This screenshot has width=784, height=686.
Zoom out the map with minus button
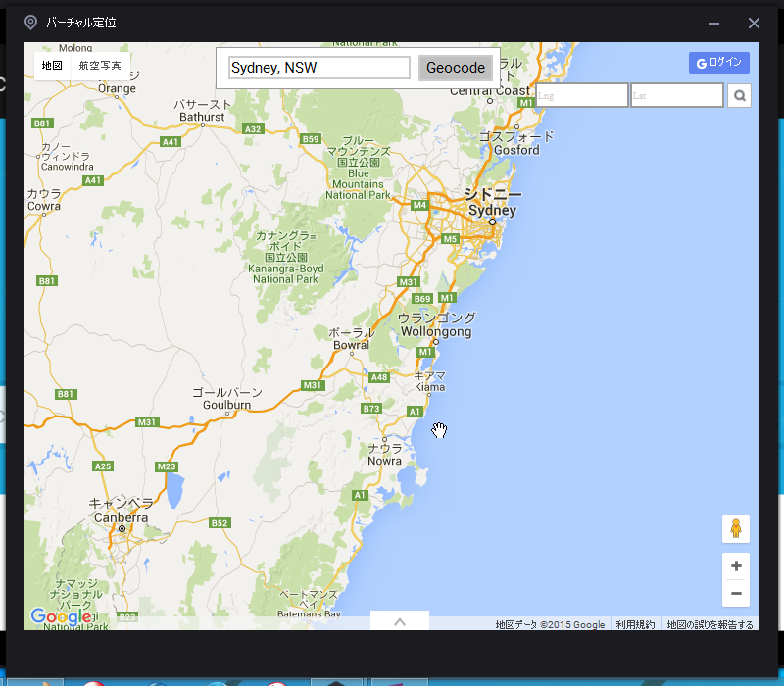(736, 594)
